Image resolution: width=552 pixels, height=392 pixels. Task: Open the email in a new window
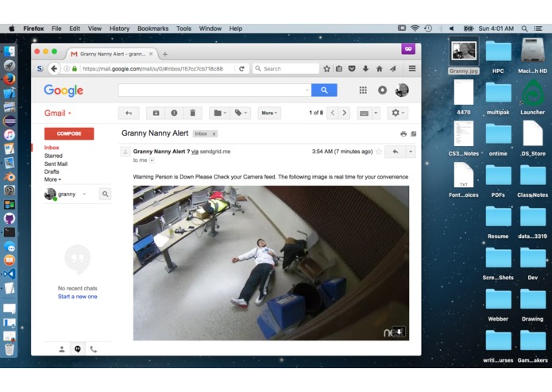[x=414, y=134]
